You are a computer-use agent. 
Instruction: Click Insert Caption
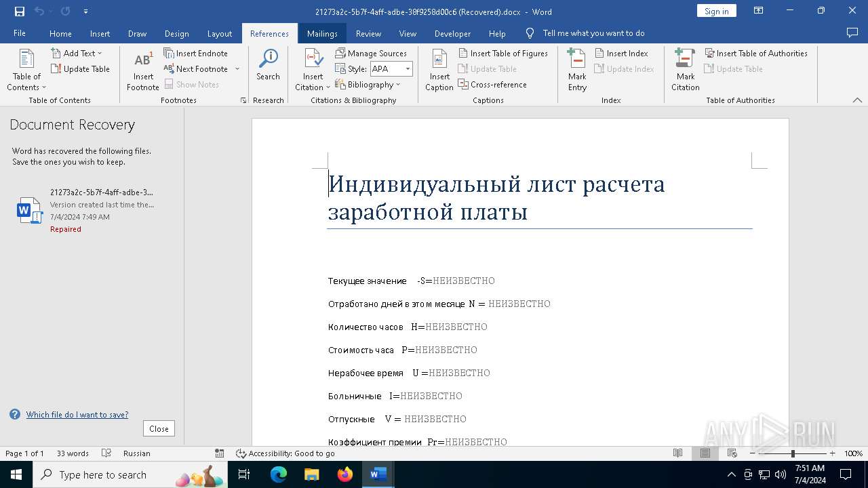coord(439,70)
